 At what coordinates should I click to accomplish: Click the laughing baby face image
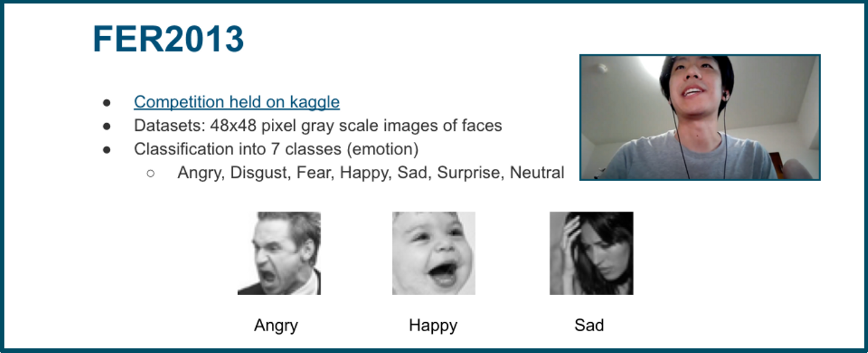coord(433,253)
